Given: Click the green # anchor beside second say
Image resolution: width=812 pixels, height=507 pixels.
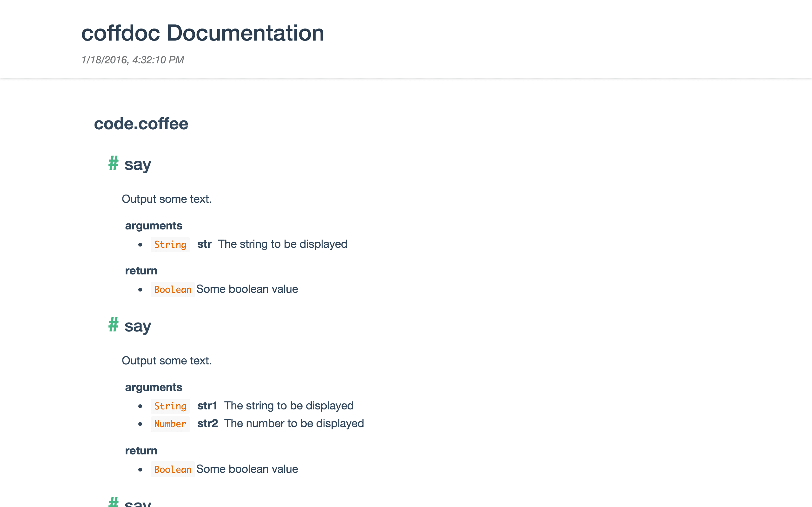Looking at the screenshot, I should pyautogui.click(x=113, y=325).
